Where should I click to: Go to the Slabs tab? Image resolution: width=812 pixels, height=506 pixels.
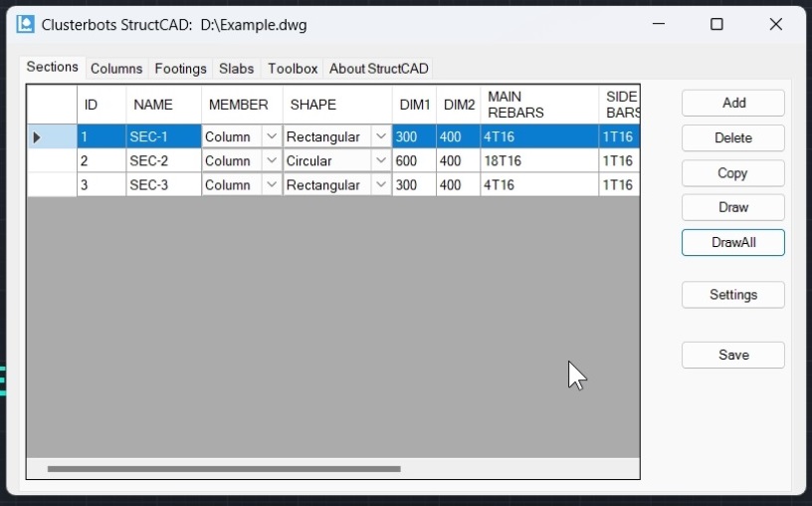tap(237, 69)
